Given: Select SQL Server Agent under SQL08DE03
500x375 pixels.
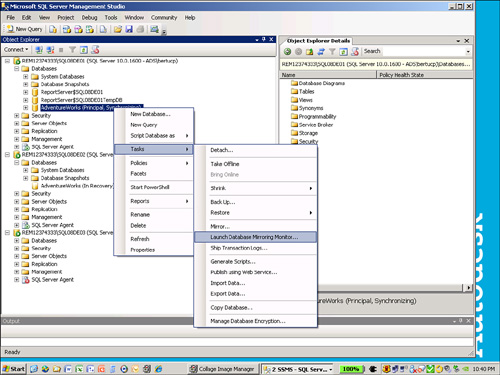Looking at the screenshot, I should point(53,280).
